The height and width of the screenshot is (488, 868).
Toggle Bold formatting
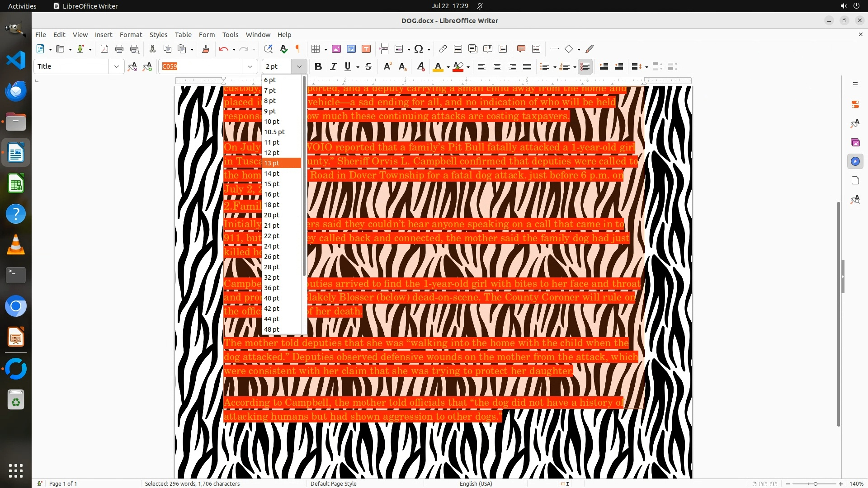(x=318, y=66)
